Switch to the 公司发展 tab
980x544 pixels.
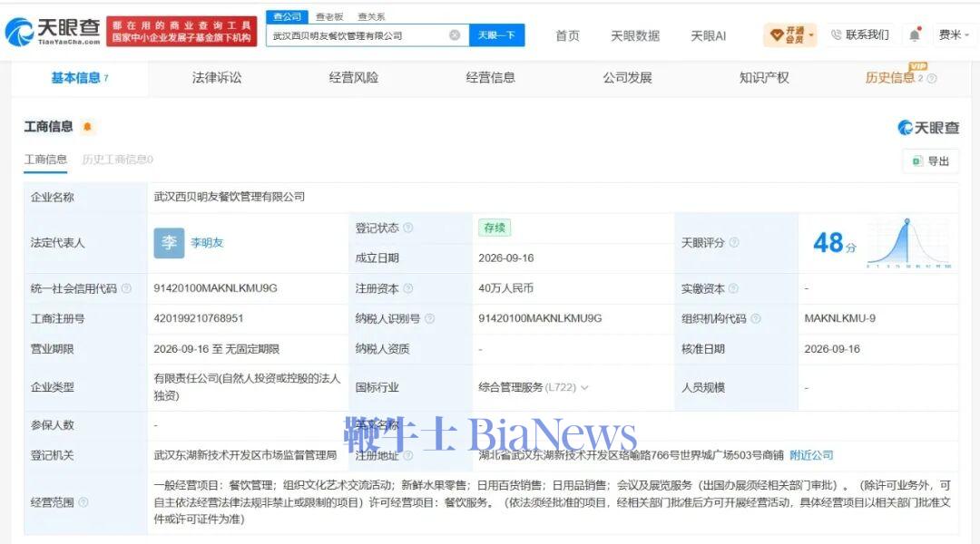coord(627,78)
